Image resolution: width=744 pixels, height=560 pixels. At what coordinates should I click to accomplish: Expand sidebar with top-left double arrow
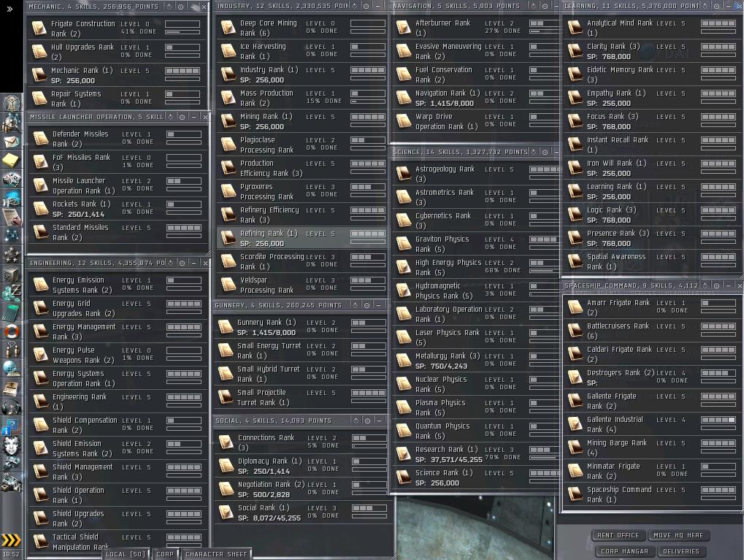tap(9, 8)
